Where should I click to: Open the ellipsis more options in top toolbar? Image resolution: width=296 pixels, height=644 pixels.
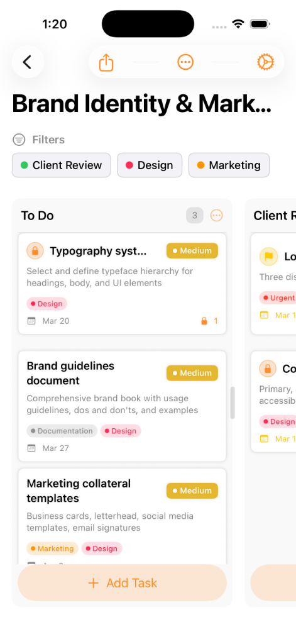click(185, 62)
